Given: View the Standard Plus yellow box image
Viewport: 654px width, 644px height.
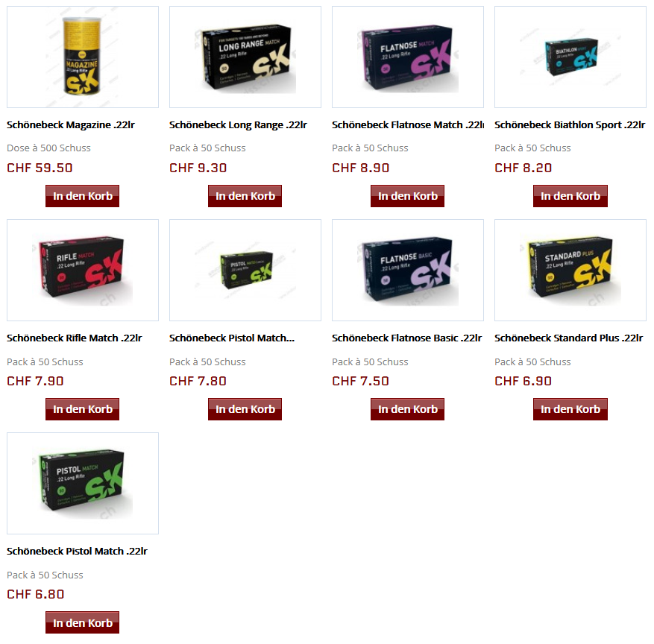Looking at the screenshot, I should click(570, 270).
